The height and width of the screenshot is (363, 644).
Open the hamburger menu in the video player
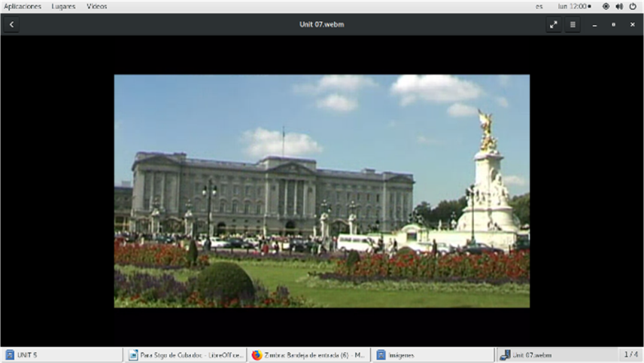click(573, 24)
